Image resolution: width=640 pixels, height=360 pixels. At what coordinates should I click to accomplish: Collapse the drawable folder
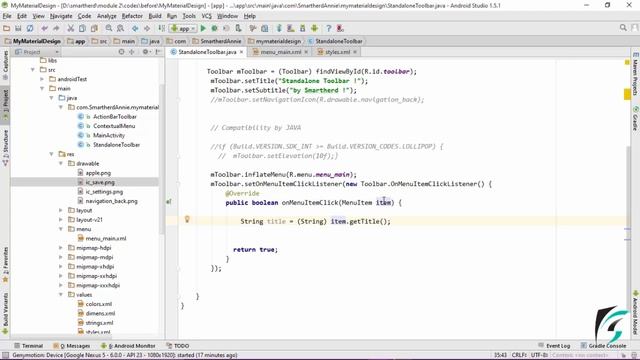click(x=61, y=163)
